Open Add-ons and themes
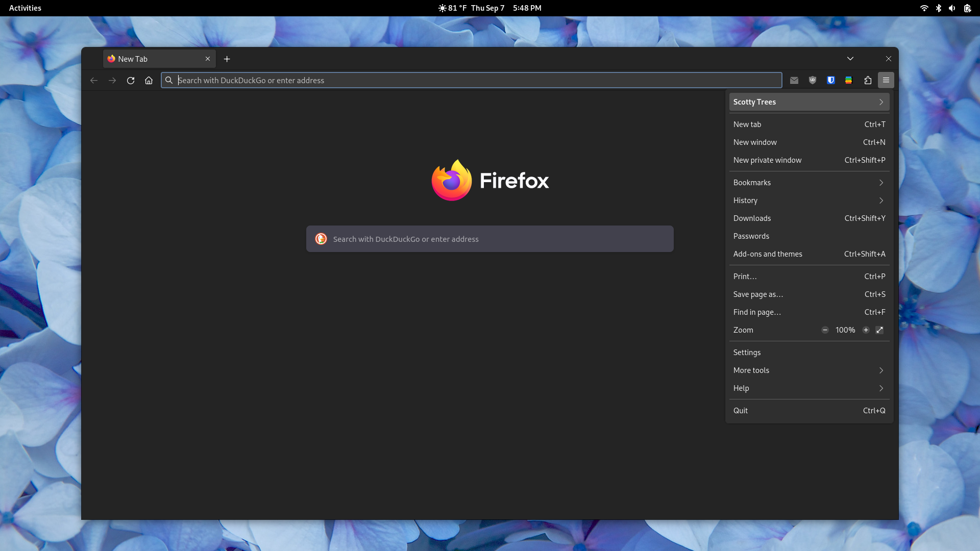This screenshot has width=980, height=551. pyautogui.click(x=809, y=254)
